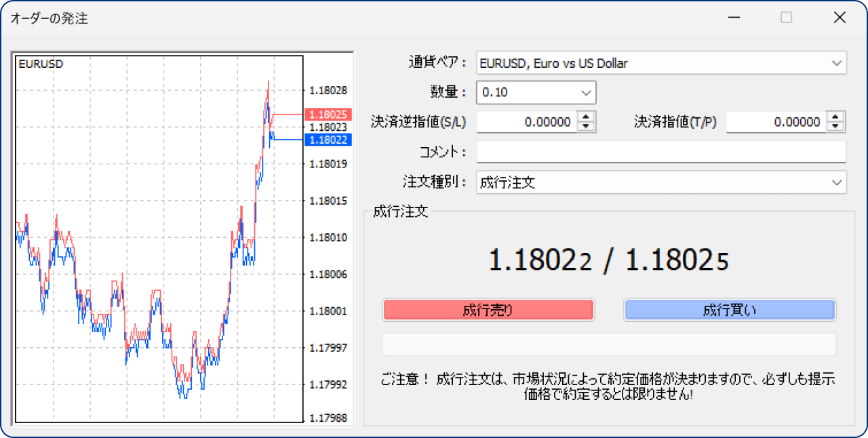Expand the 数量 volume dropdown
The width and height of the screenshot is (868, 438).
587,92
